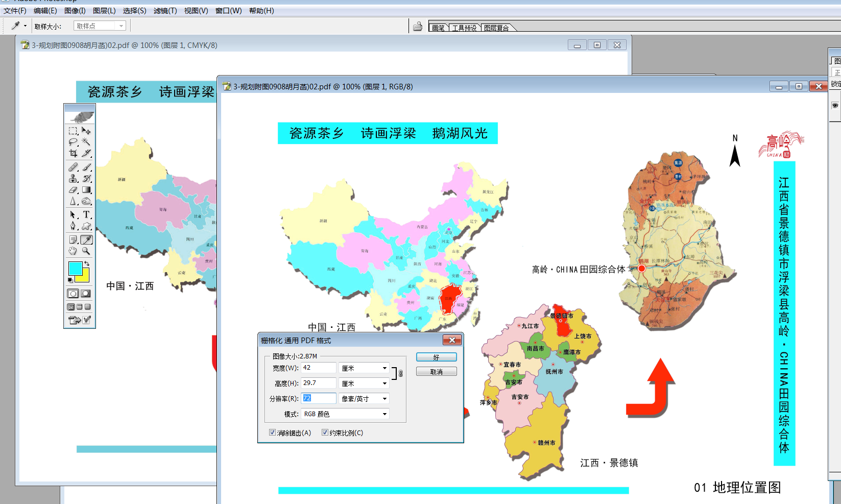This screenshot has height=504, width=841.
Task: Confirm rasterize dialog with 好 button
Action: [x=437, y=357]
